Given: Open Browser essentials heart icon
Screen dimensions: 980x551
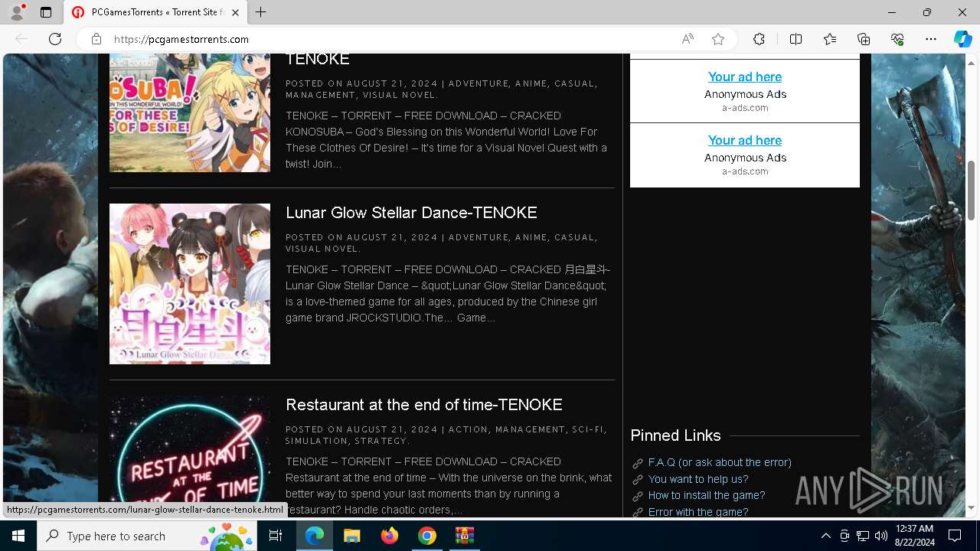Looking at the screenshot, I should 897,39.
